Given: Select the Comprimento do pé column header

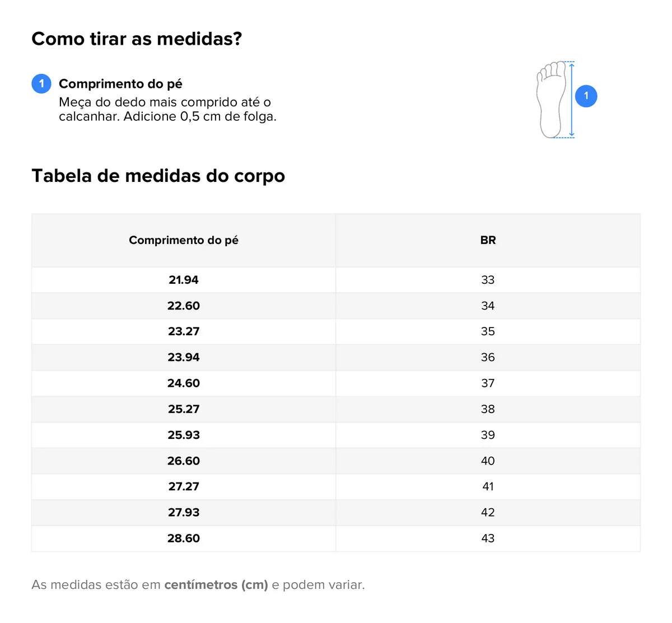Looking at the screenshot, I should tap(184, 240).
